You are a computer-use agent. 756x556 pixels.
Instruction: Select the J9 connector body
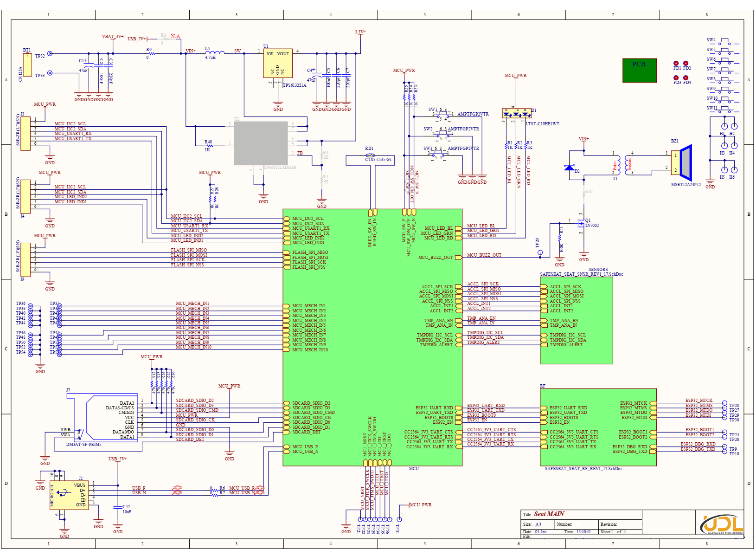[26, 260]
